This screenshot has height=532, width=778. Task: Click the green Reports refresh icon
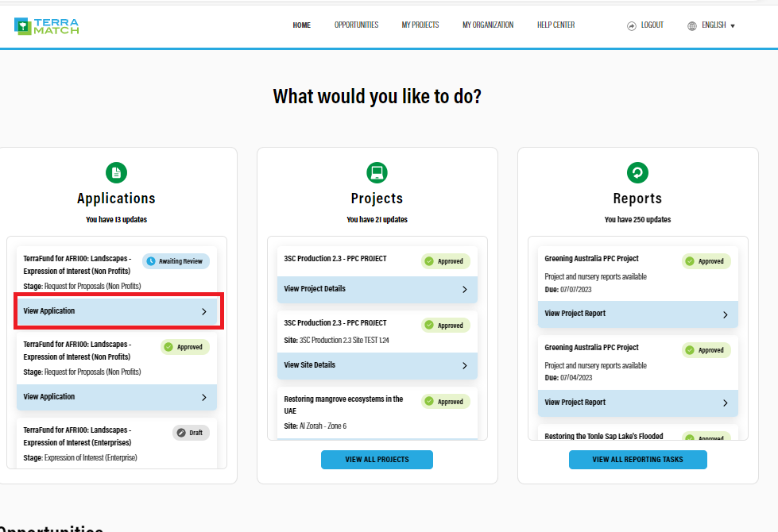[637, 172]
